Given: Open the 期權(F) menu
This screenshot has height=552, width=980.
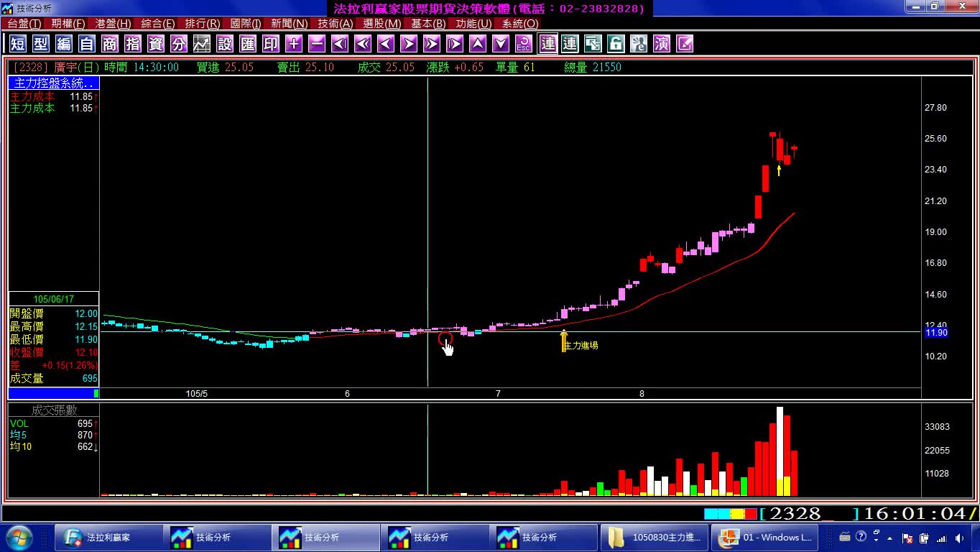Looking at the screenshot, I should 68,24.
